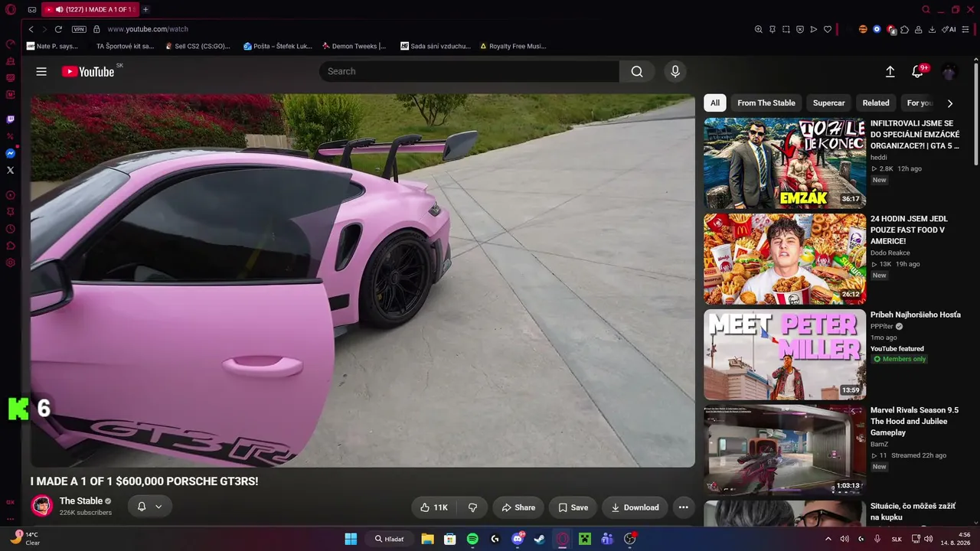Open The Stable channel avatar
This screenshot has height=551, width=980.
pyautogui.click(x=42, y=506)
